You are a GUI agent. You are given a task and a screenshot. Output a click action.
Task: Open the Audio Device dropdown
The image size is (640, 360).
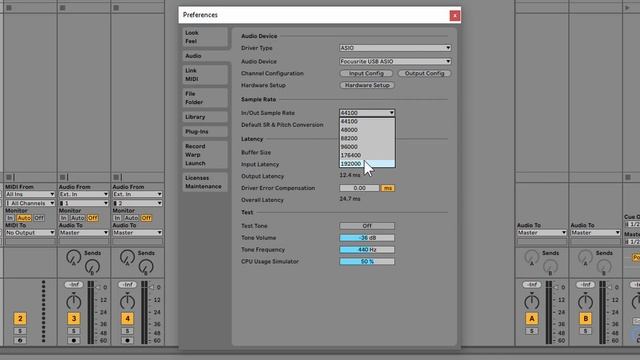[395, 61]
